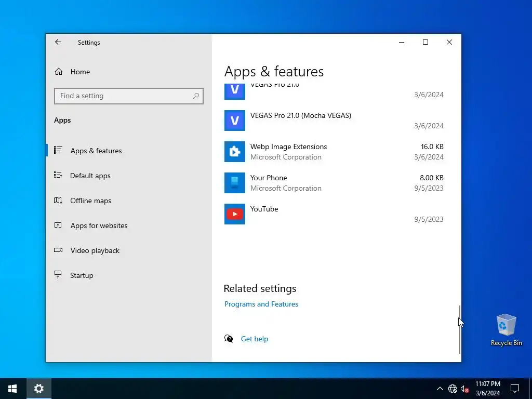Click the YouTube app icon

tap(235, 214)
